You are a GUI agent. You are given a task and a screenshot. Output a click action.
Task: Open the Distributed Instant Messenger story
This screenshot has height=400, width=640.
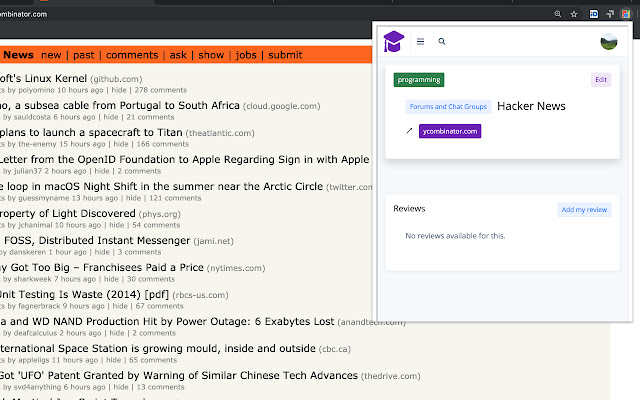tap(97, 240)
